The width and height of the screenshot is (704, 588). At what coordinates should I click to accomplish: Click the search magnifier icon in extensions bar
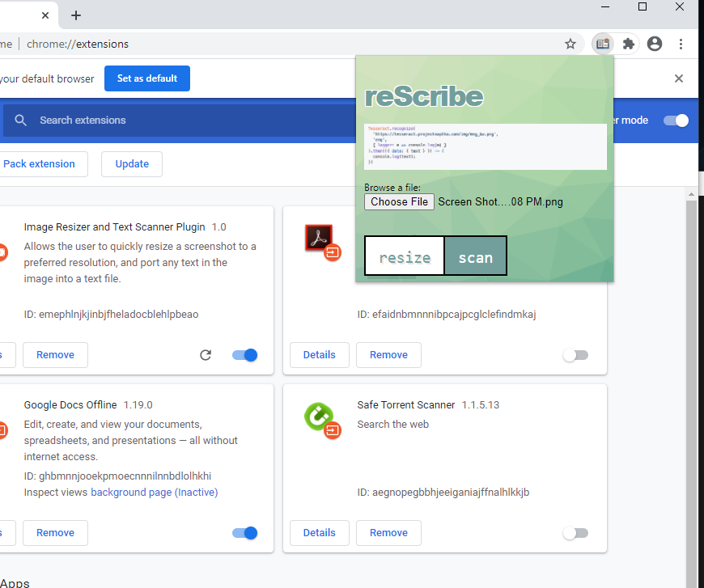coord(21,121)
